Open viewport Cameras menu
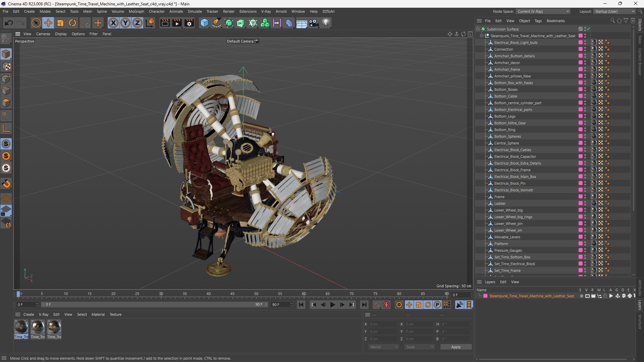 click(x=43, y=34)
